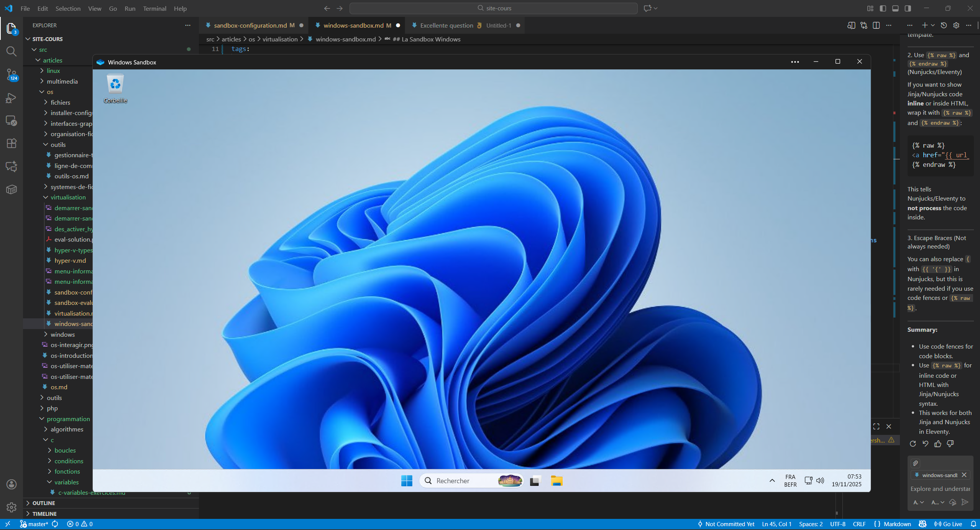Open the Help menu
980x530 pixels.
point(180,8)
